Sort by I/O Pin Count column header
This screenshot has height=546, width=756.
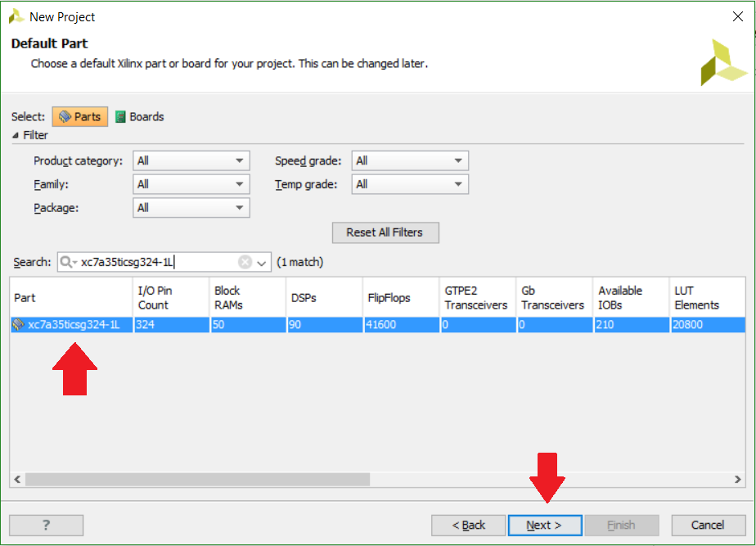[x=171, y=298]
